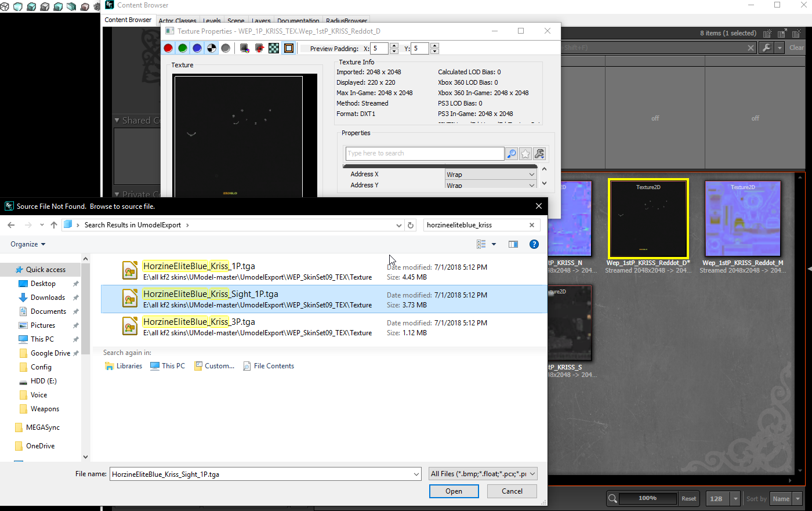Clear the horzineeliteblue_kriss search text
812x511 pixels.
[532, 225]
